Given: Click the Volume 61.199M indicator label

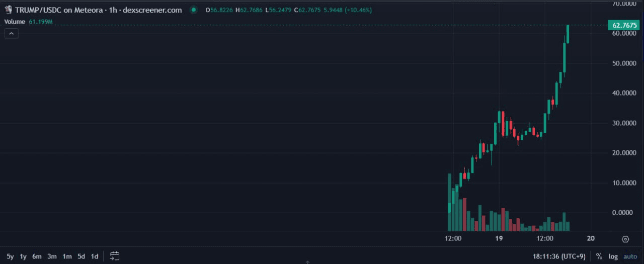Looking at the screenshot, I should 29,22.
